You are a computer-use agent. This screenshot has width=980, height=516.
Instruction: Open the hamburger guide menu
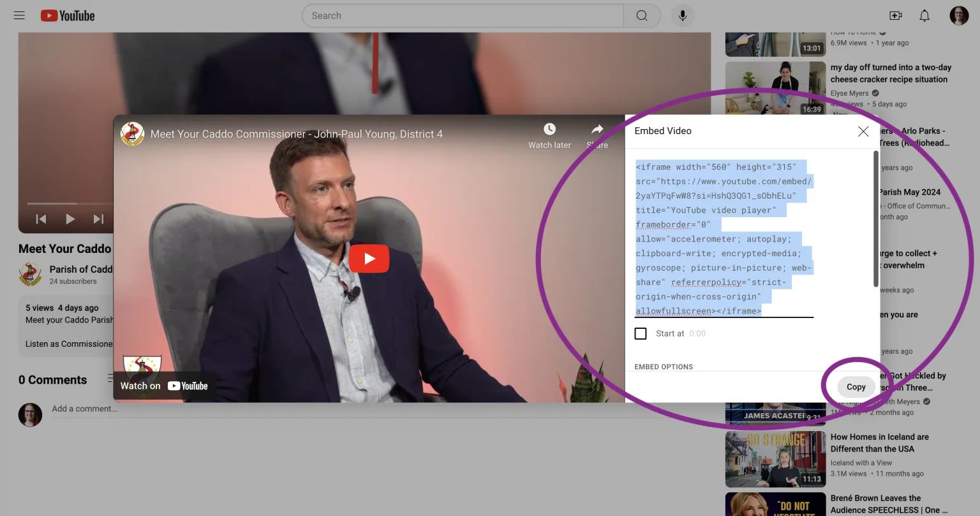coord(19,15)
